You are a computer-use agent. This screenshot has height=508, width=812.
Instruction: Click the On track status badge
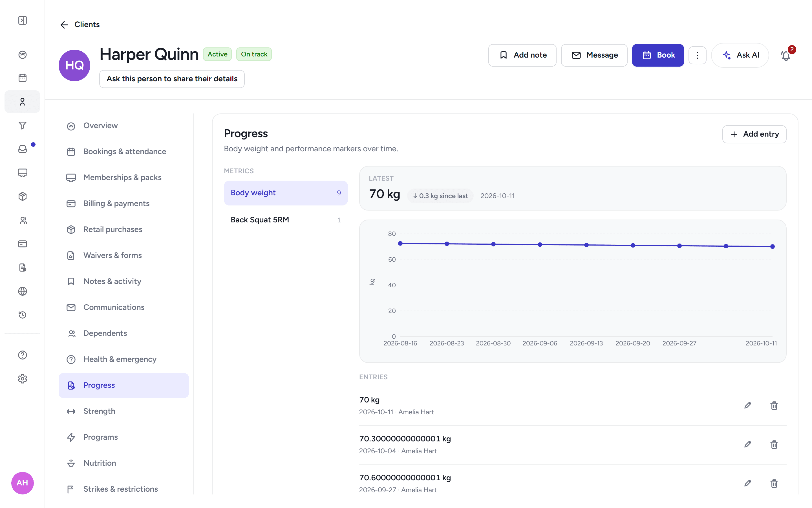point(254,54)
